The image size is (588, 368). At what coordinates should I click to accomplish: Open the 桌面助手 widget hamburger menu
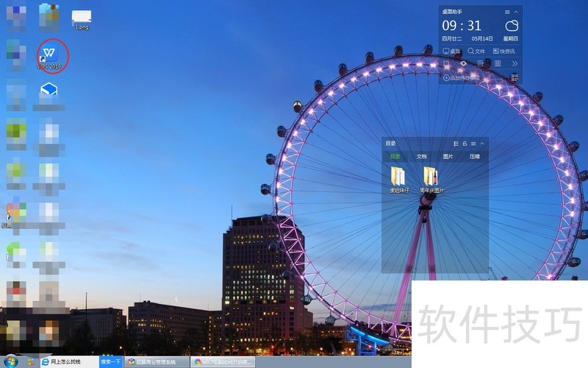(x=507, y=12)
